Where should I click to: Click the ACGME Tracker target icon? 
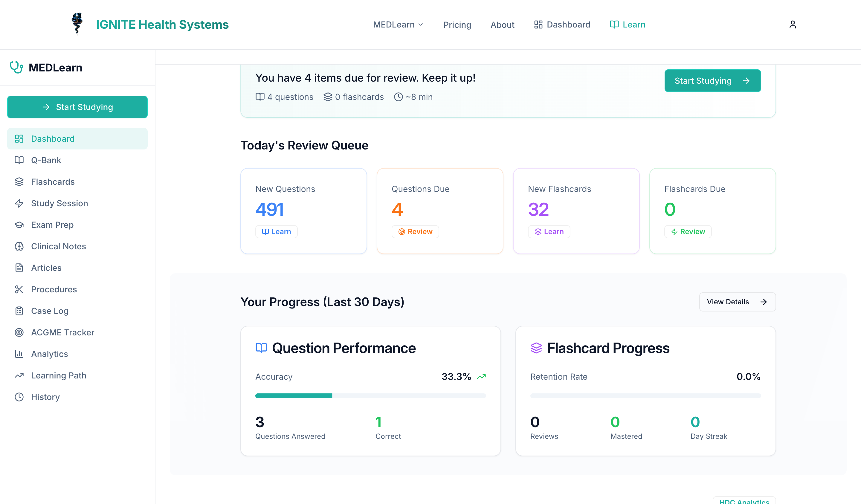tap(19, 332)
